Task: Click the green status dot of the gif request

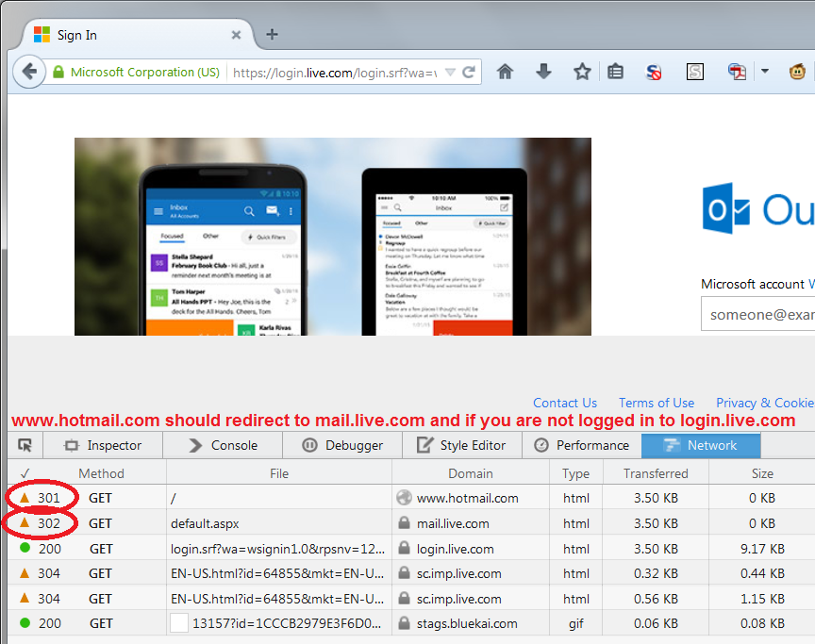Action: [25, 622]
